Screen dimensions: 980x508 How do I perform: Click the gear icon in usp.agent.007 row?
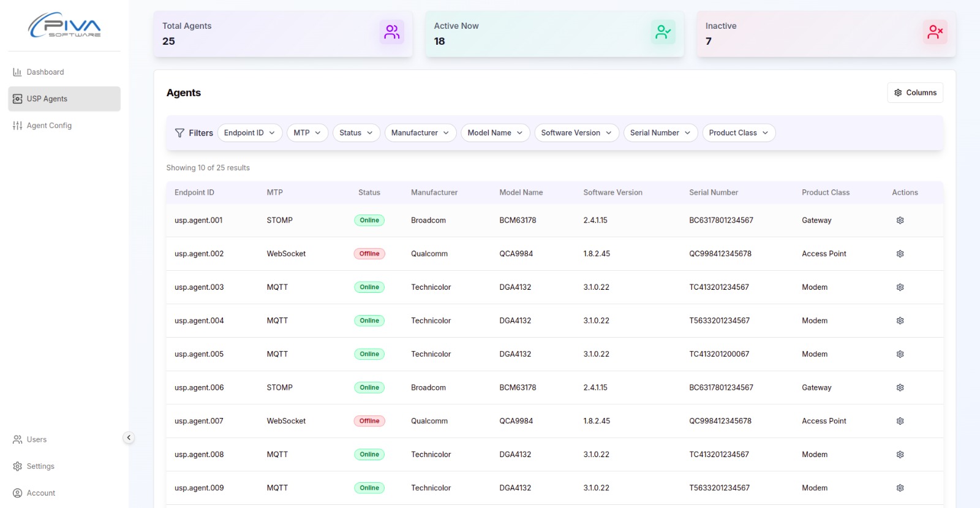click(900, 422)
